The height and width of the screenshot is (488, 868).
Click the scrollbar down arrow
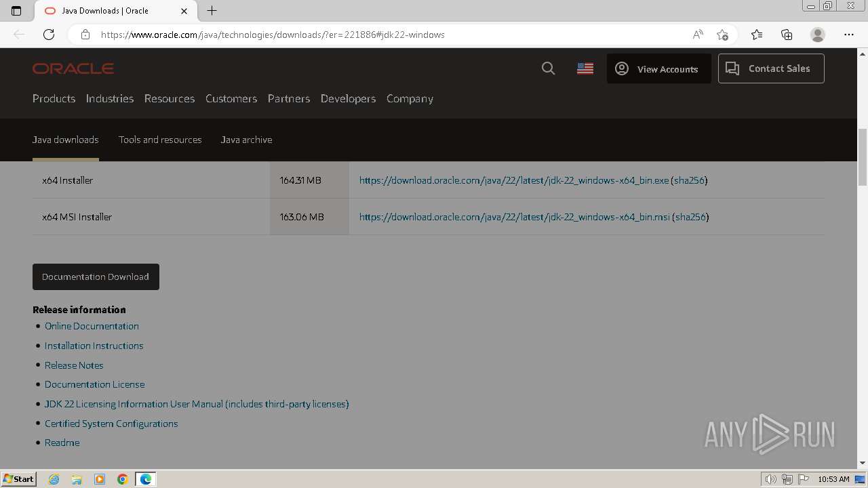(x=863, y=463)
